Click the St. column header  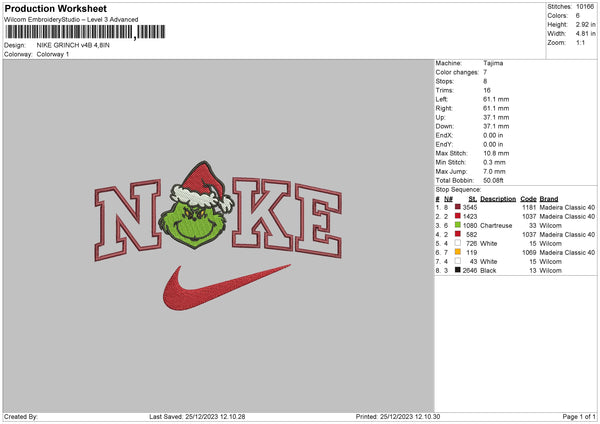click(473, 199)
